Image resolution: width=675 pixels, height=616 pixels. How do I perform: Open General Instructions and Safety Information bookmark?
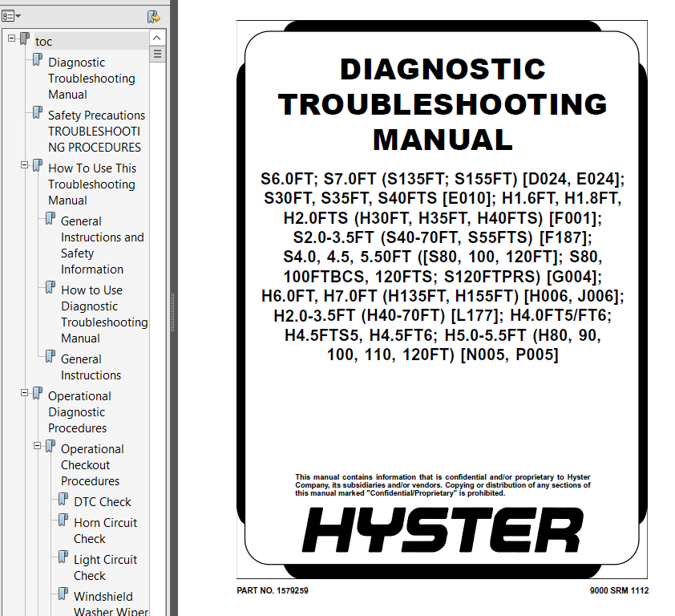point(103,245)
